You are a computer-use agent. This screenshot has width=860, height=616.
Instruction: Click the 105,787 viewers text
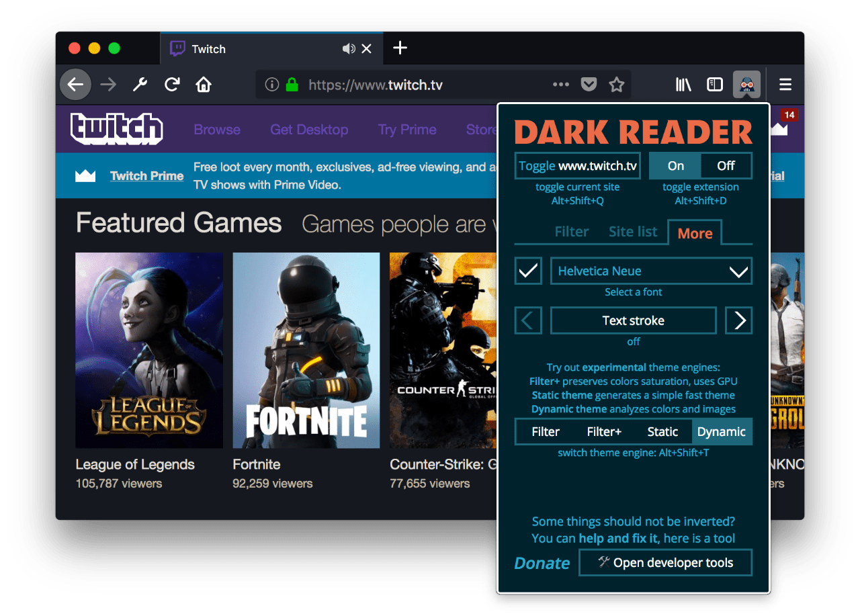click(x=119, y=484)
